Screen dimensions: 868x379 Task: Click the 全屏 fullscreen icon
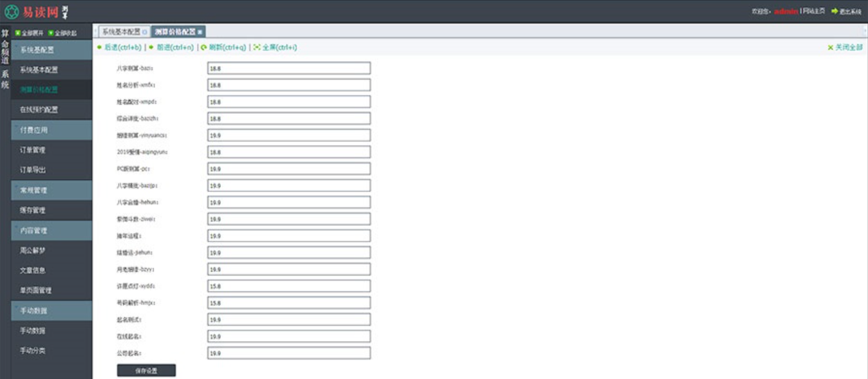(x=257, y=48)
